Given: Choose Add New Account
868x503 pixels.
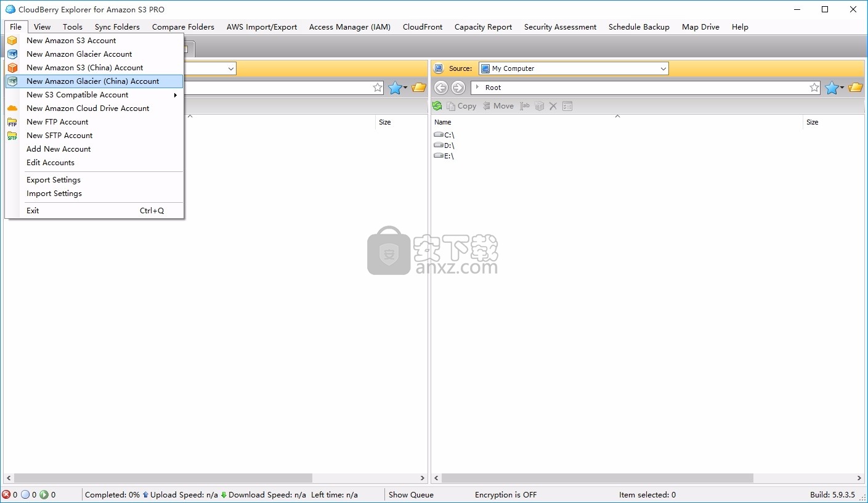Looking at the screenshot, I should [94, 149].
